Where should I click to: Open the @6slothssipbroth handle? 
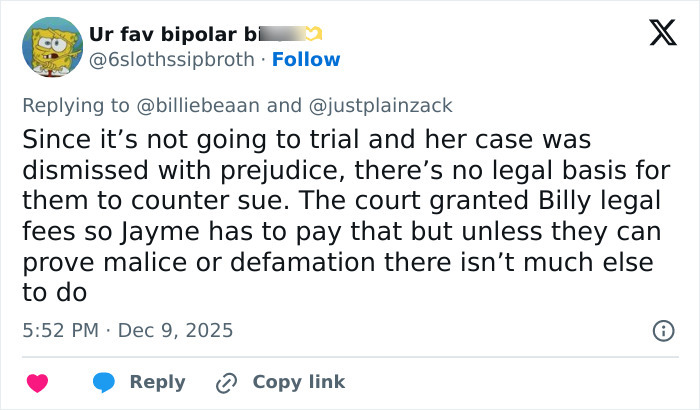click(x=172, y=59)
